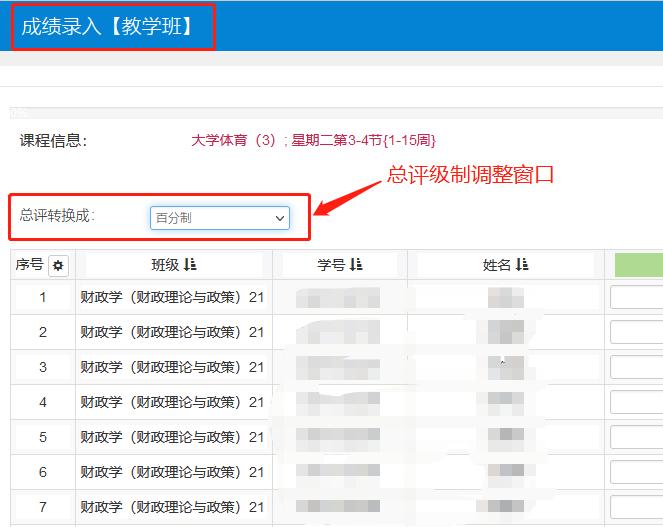
Task: Focus the score input box in row 2
Action: [x=637, y=332]
